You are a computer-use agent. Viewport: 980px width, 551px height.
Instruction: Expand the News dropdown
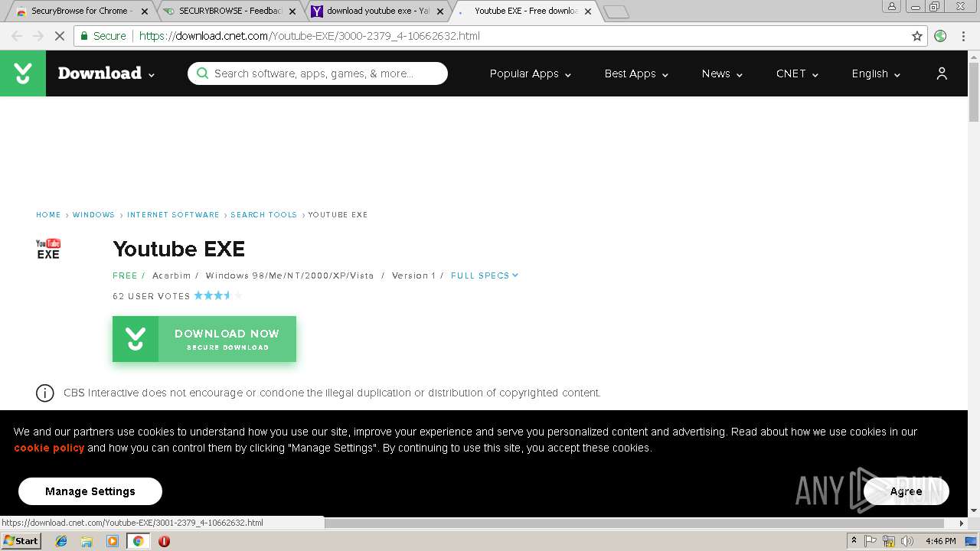click(x=722, y=73)
